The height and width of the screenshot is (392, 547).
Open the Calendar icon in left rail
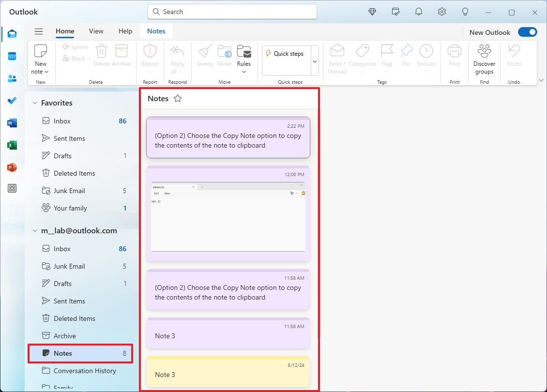tap(12, 56)
